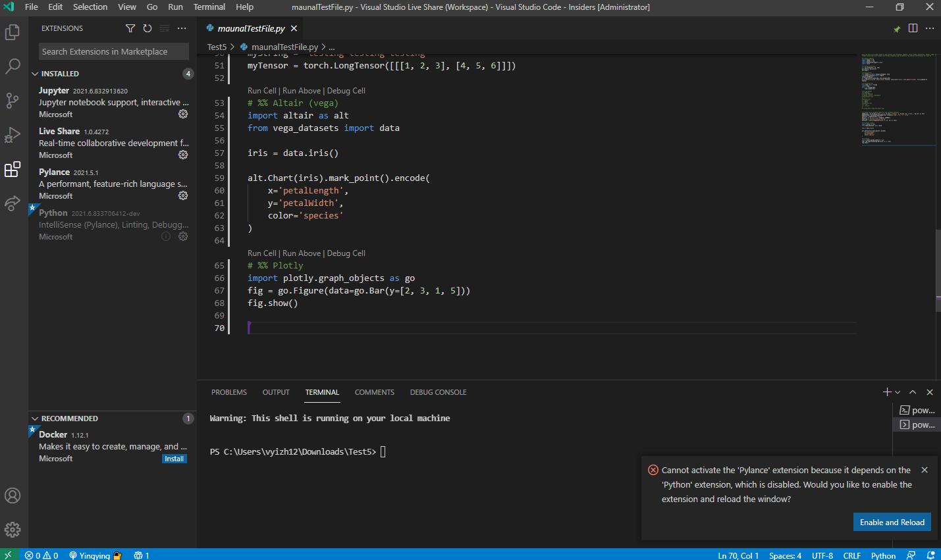Open the Terminal menu
This screenshot has height=560, width=941.
click(x=209, y=7)
